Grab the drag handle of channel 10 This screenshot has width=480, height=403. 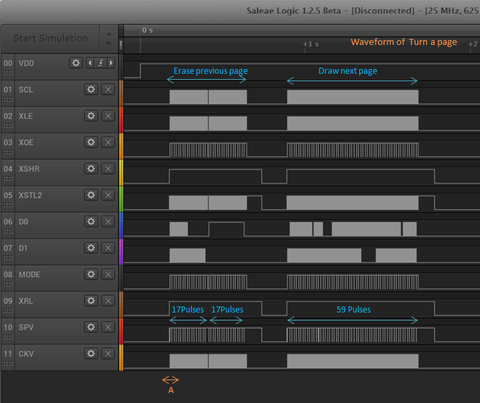tap(8, 337)
